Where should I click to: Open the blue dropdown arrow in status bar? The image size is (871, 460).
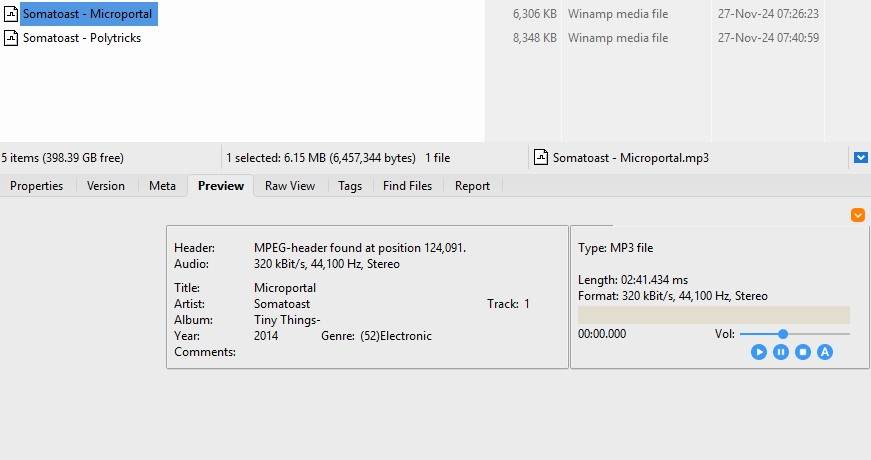pos(860,157)
